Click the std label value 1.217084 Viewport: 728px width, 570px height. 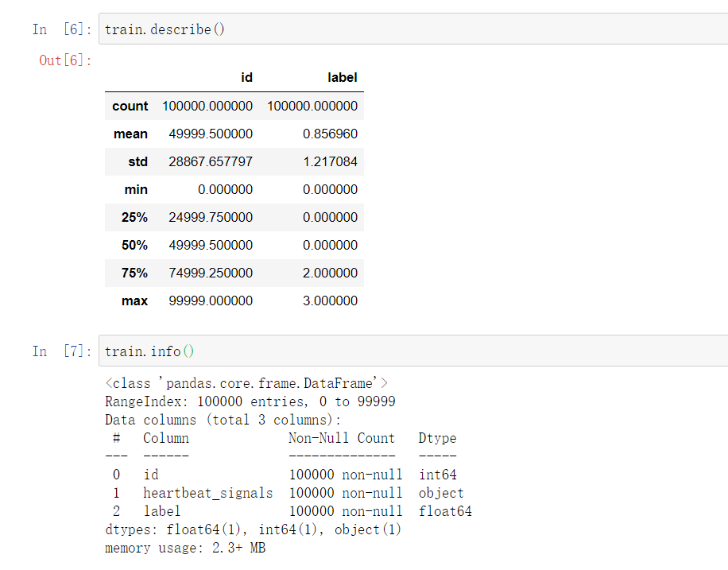click(330, 161)
